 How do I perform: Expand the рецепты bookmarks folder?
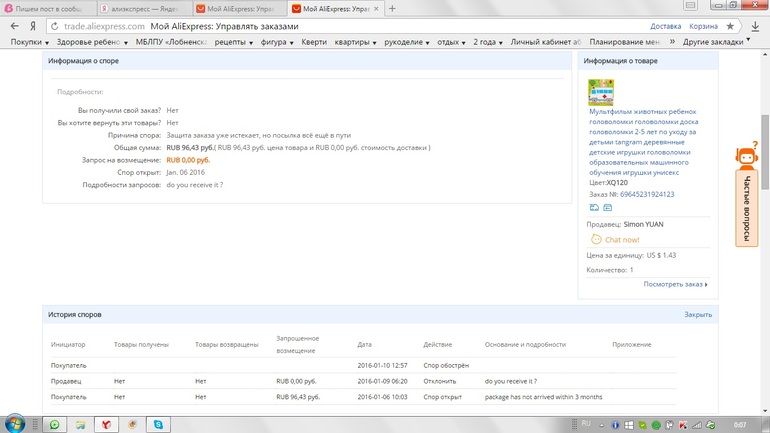coord(234,42)
